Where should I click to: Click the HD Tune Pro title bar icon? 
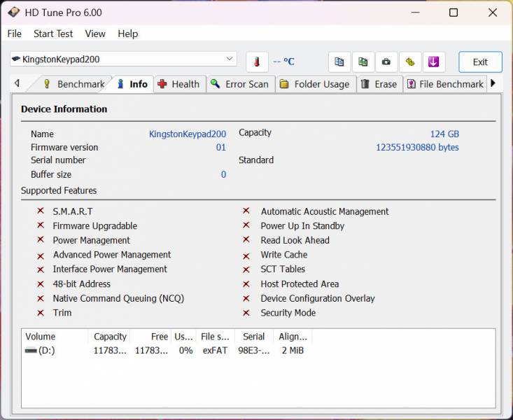click(x=13, y=13)
